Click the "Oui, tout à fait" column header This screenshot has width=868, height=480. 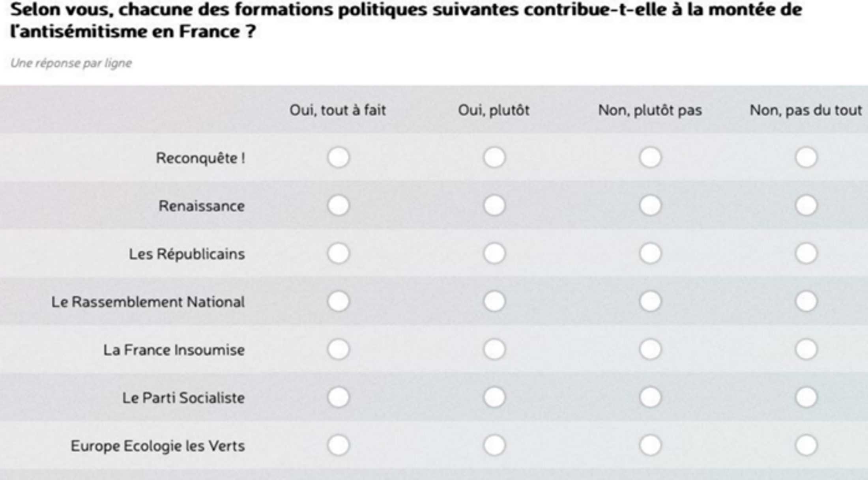tap(338, 110)
